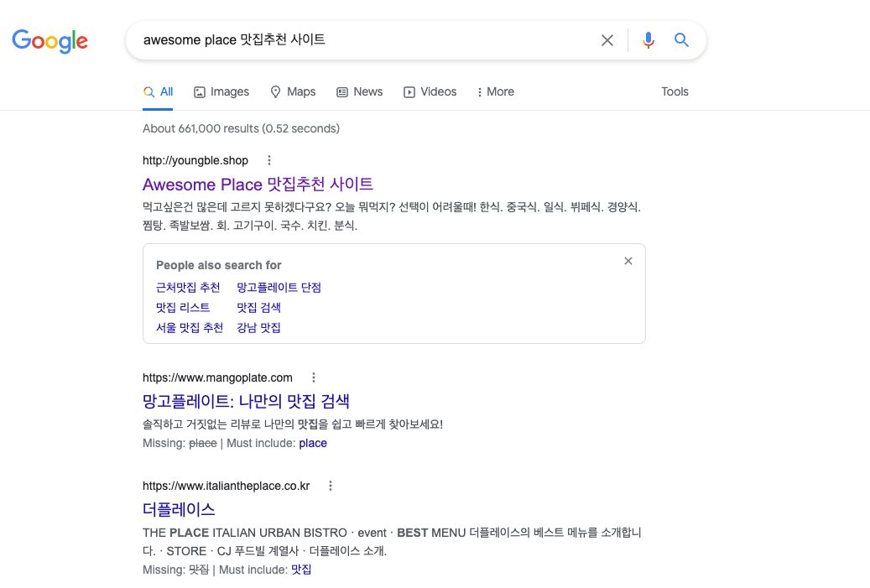Screen dimensions: 870x588
Task: Click Must include 맛집 link
Action: 301,570
